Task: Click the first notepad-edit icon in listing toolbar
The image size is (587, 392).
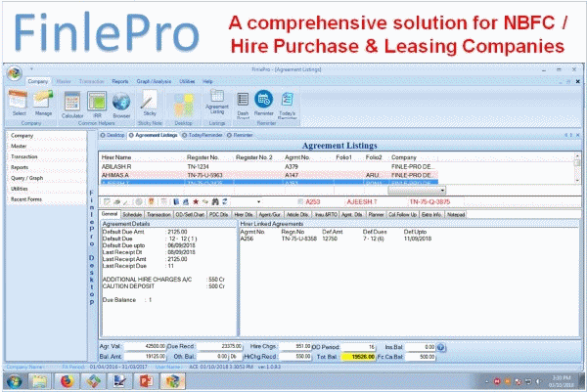Action: (107, 201)
